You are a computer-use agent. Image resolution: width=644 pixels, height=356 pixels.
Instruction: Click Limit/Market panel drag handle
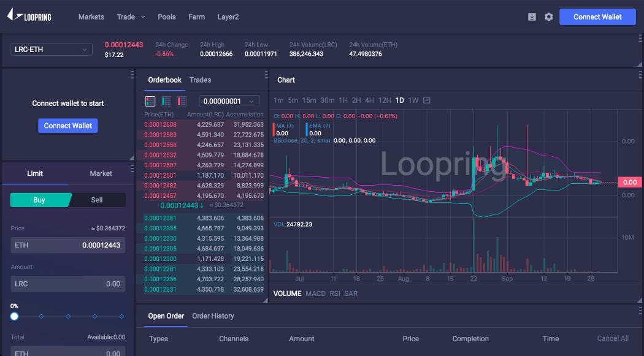click(x=132, y=169)
